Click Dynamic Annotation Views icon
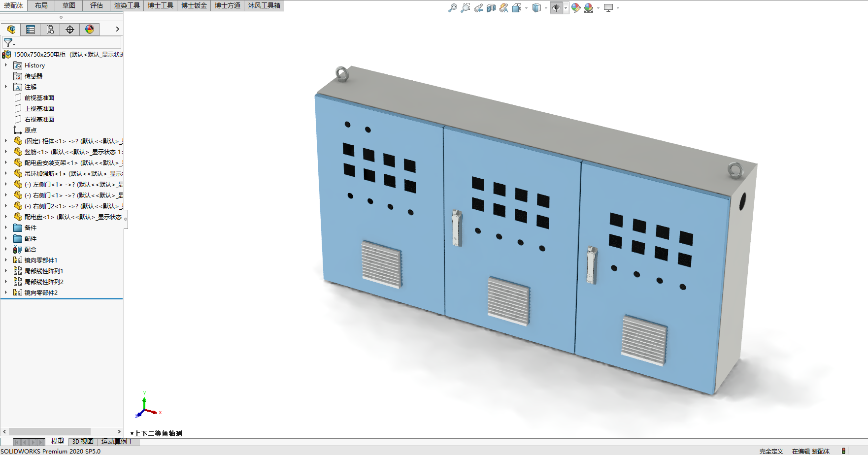868x455 pixels. (x=503, y=8)
